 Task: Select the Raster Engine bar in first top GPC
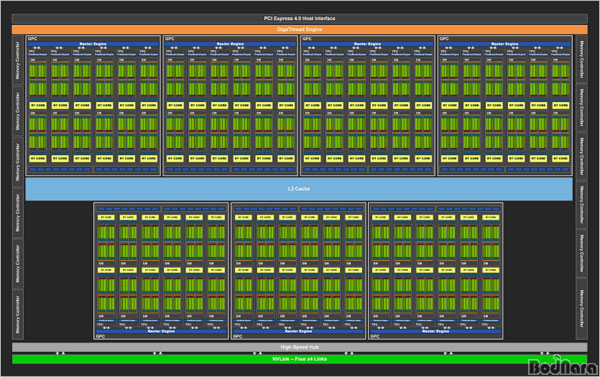pos(93,44)
